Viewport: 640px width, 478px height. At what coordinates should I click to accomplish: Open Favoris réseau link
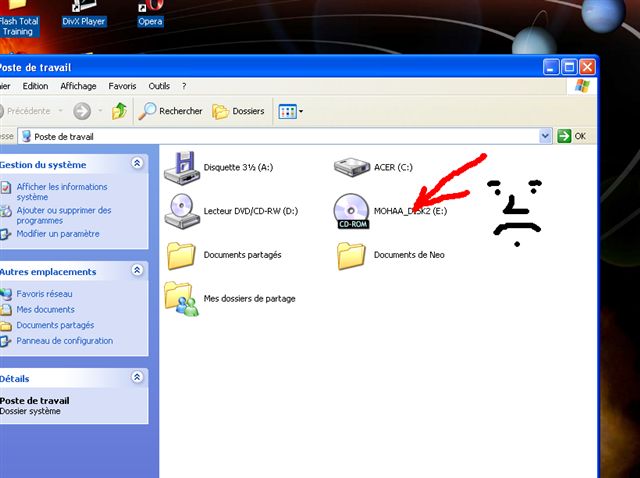tap(44, 294)
